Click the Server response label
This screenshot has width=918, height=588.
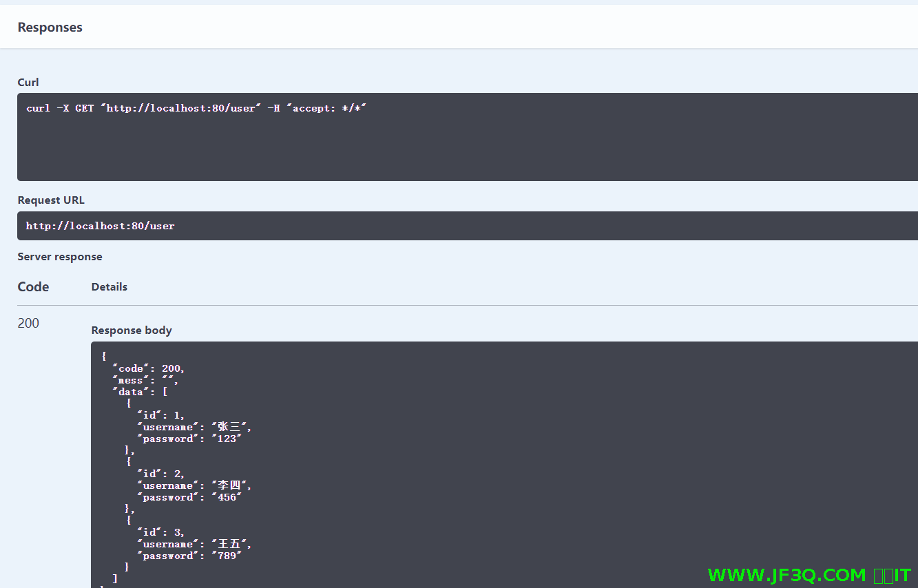(60, 257)
